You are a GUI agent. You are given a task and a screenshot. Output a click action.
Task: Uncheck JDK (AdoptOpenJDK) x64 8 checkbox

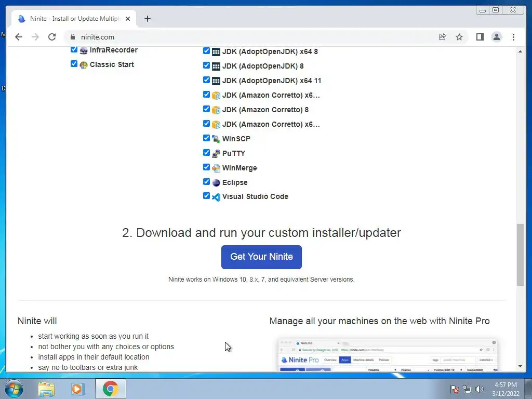[x=206, y=51]
